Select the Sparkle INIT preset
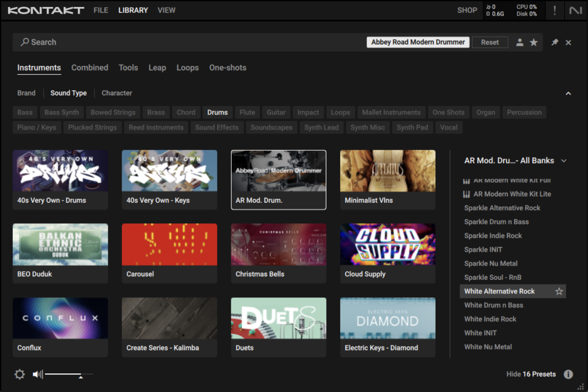The height and width of the screenshot is (392, 588). [513, 250]
